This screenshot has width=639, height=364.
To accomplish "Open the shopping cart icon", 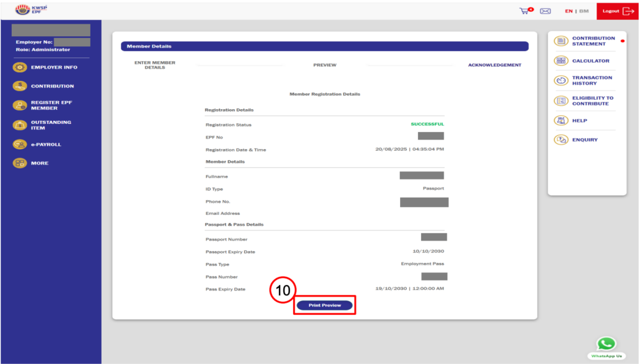I will pos(525,11).
